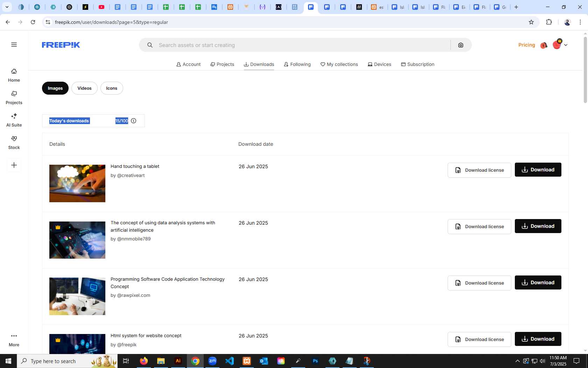This screenshot has height=368, width=588.
Task: Open notifications bell icon
Action: (544, 45)
